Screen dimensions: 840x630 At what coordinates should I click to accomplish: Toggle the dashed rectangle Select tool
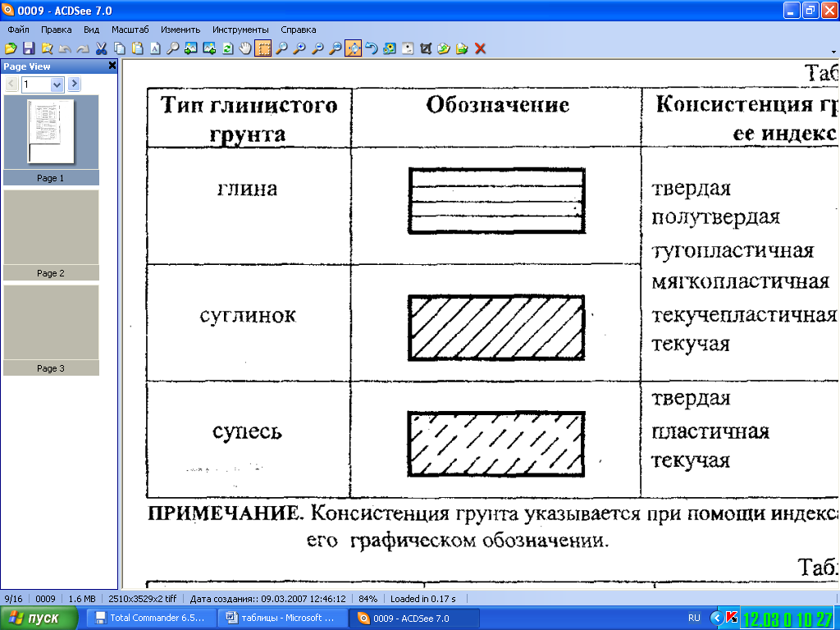pyautogui.click(x=263, y=48)
